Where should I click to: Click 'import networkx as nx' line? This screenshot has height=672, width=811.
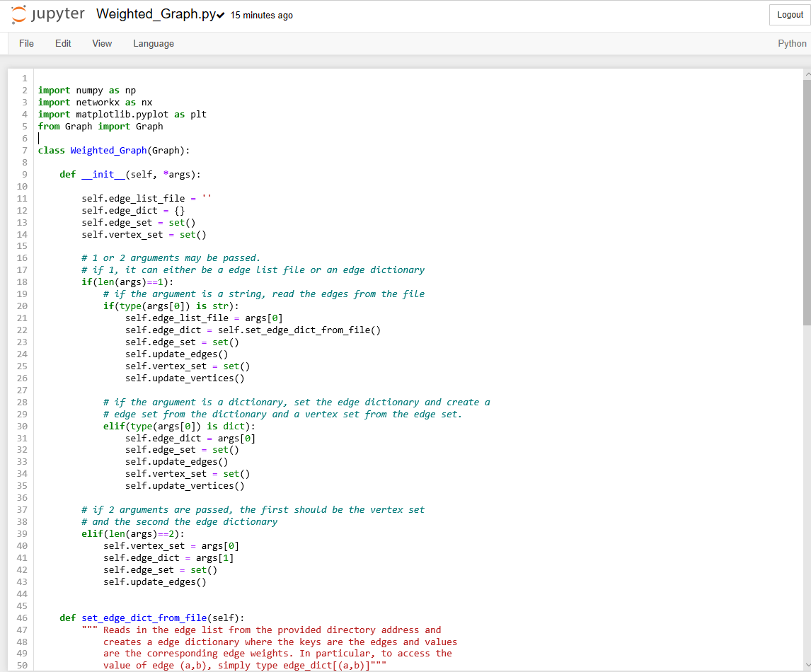coord(95,103)
